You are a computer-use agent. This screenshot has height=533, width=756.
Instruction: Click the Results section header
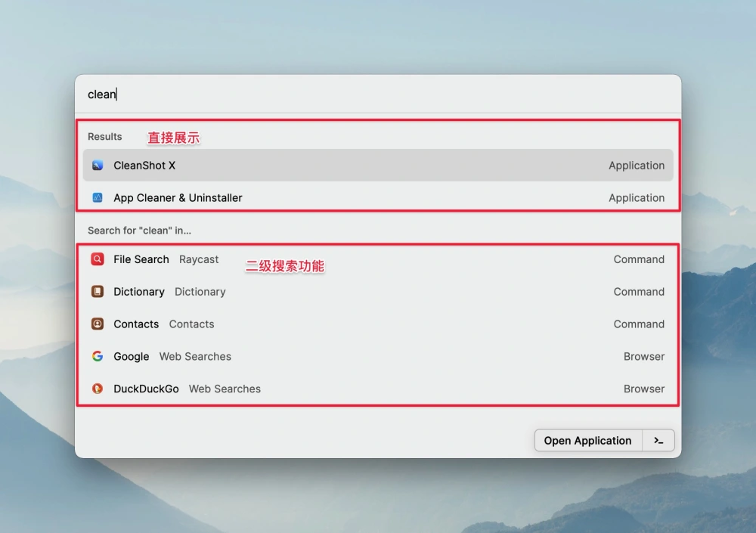[105, 137]
